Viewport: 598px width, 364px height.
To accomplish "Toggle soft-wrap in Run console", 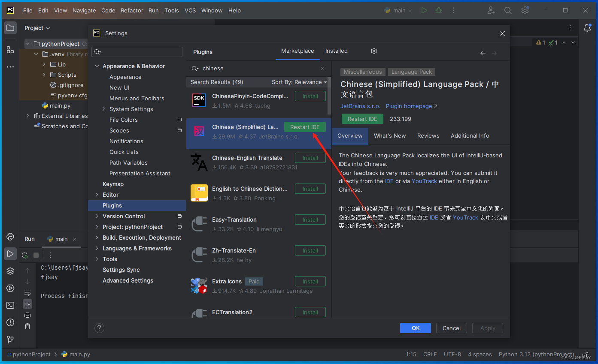I will coord(27,293).
